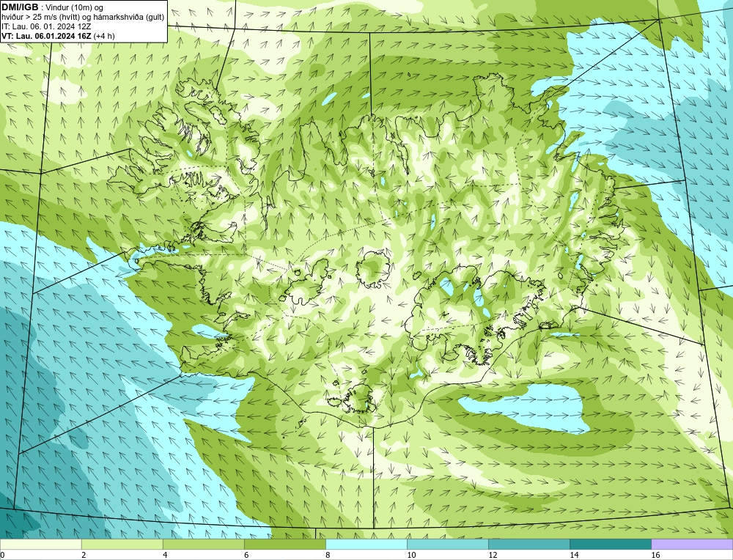The height and width of the screenshot is (560, 733).
Task: Click the 10–12 m/s turquoise legend swatch
Action: pos(447,544)
